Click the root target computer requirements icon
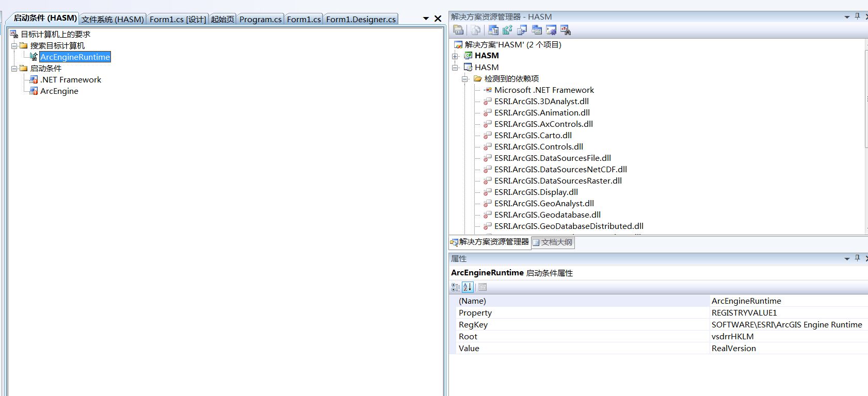868x396 pixels. pyautogui.click(x=14, y=34)
